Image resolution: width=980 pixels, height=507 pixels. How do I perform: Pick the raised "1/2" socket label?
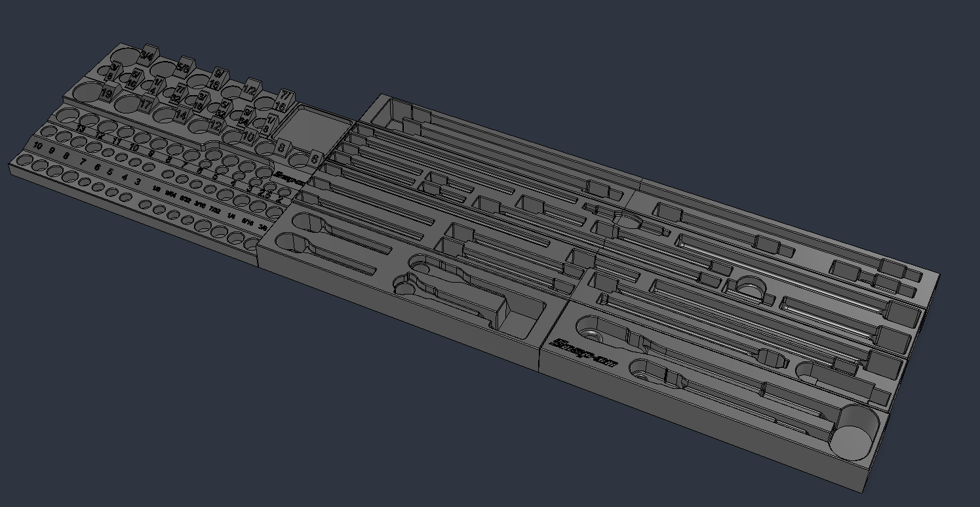tap(250, 89)
